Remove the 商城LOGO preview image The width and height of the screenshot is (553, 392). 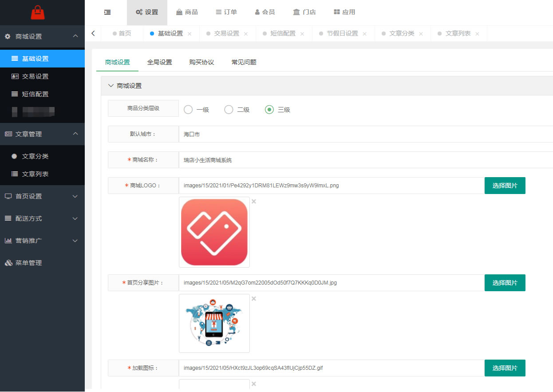pyautogui.click(x=254, y=202)
